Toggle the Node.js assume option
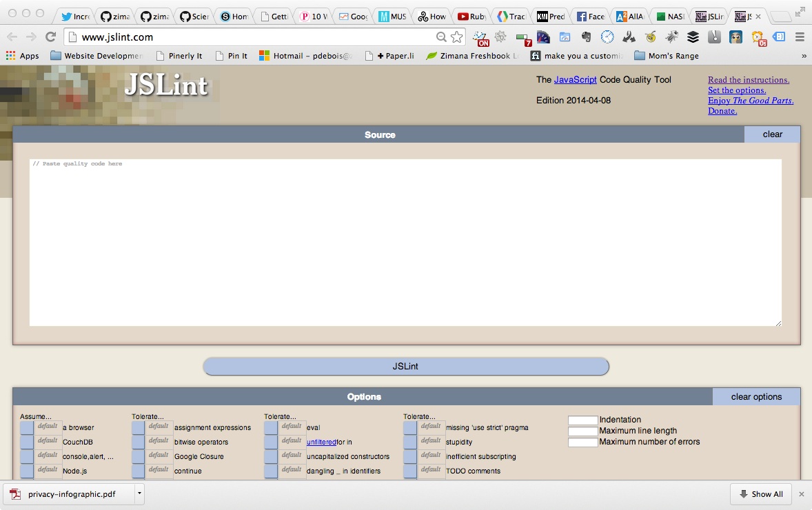Viewport: 812px width, 510px height. point(26,471)
